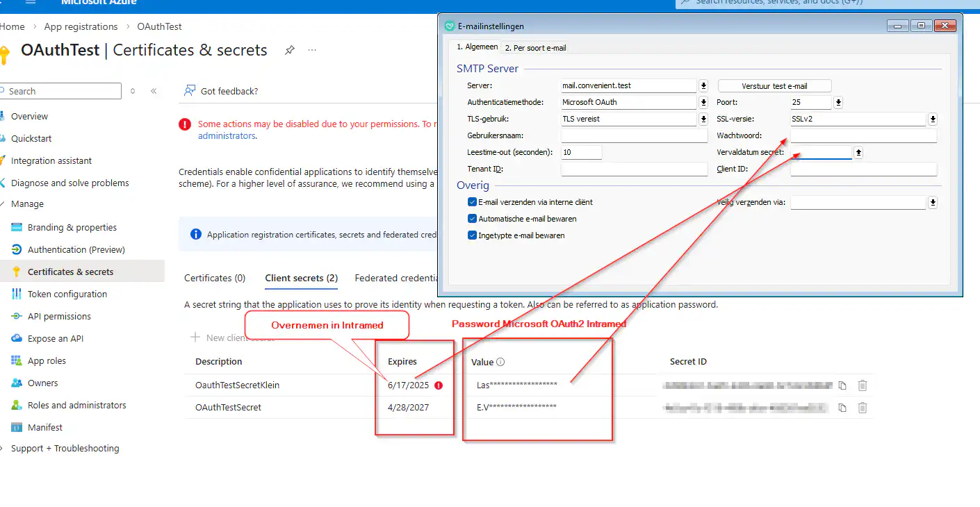
Task: Collapse the sidebar using double chevron
Action: [x=154, y=91]
